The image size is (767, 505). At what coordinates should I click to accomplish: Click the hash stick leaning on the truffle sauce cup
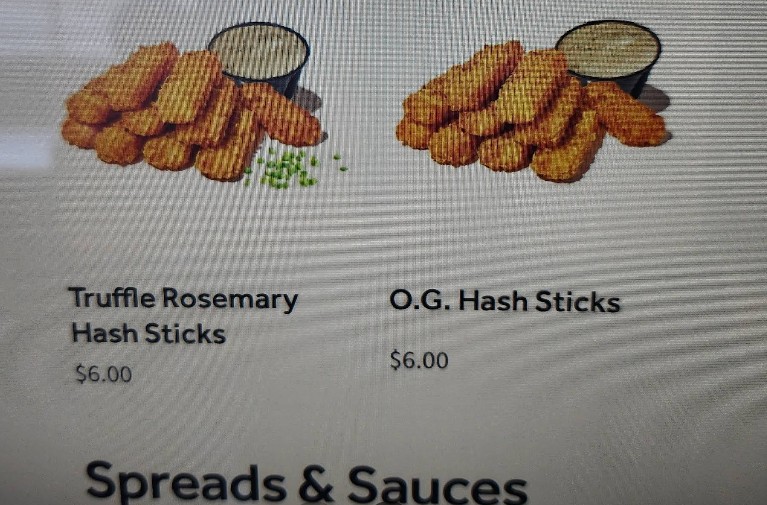tap(282, 115)
